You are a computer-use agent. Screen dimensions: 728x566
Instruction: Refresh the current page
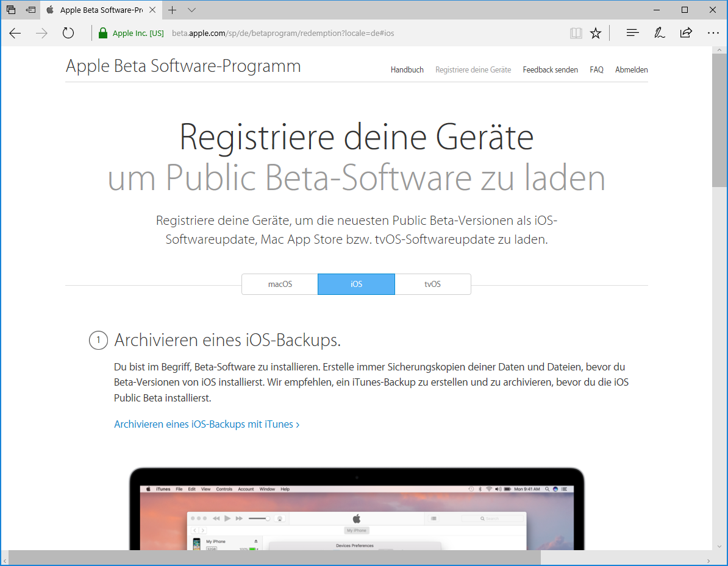68,34
